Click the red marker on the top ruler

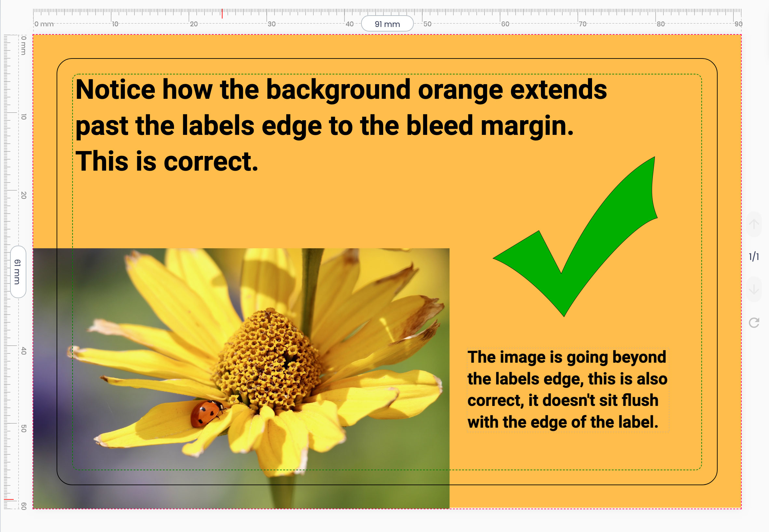click(222, 14)
